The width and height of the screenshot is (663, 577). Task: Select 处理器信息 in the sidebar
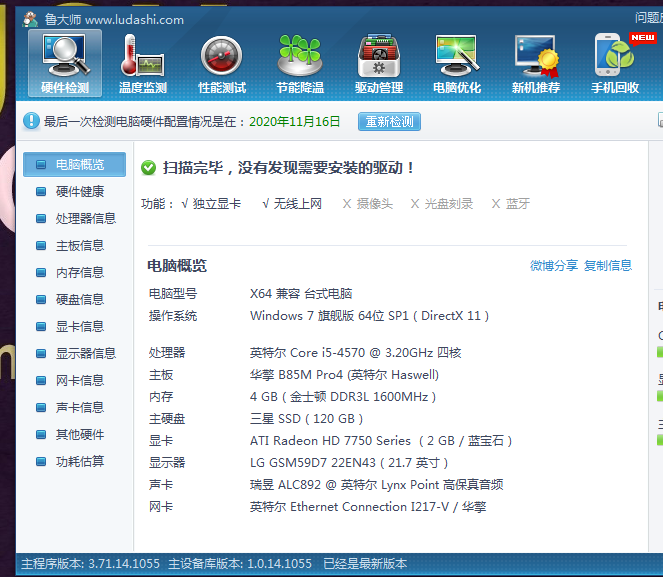85,218
